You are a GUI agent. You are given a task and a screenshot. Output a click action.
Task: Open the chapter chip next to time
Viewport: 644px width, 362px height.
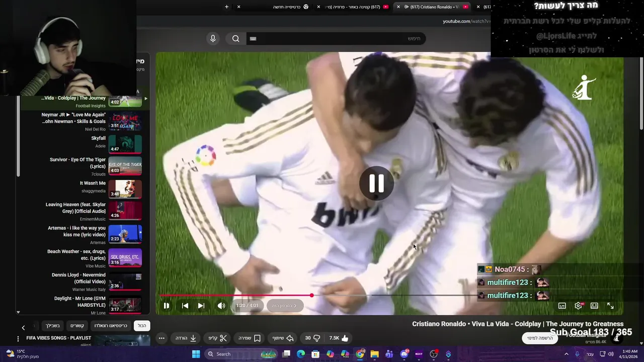pos(285,306)
